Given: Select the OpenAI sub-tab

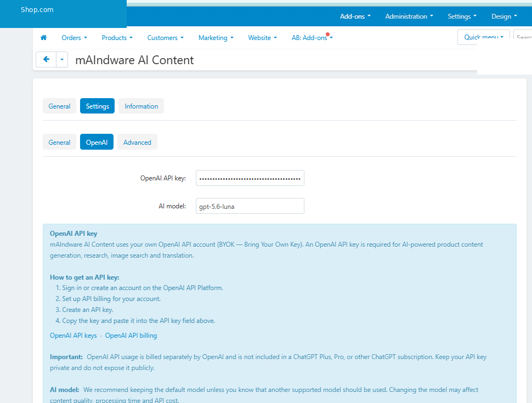Looking at the screenshot, I should pyautogui.click(x=97, y=142).
